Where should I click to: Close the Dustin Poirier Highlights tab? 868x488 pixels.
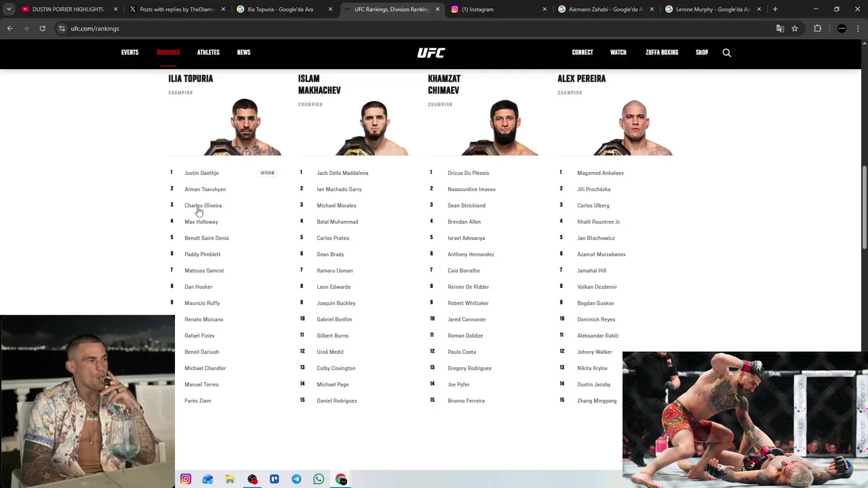(116, 9)
